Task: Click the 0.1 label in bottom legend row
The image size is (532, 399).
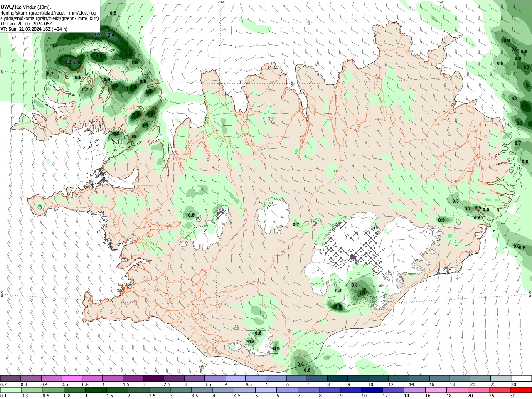Action: (4, 396)
